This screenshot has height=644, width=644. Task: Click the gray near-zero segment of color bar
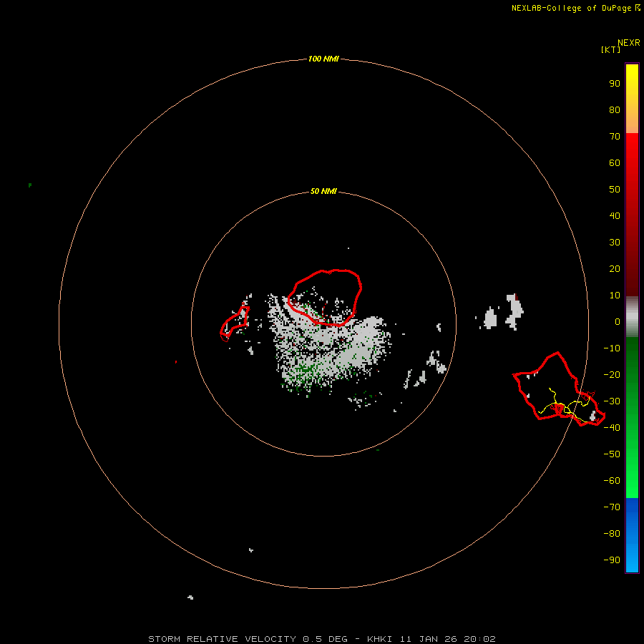pyautogui.click(x=632, y=317)
